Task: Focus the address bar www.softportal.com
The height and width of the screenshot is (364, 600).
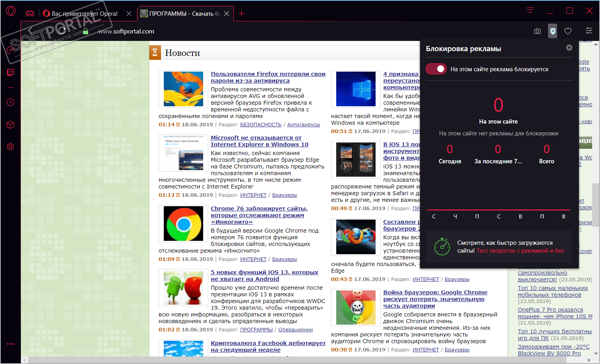Action: tap(126, 31)
